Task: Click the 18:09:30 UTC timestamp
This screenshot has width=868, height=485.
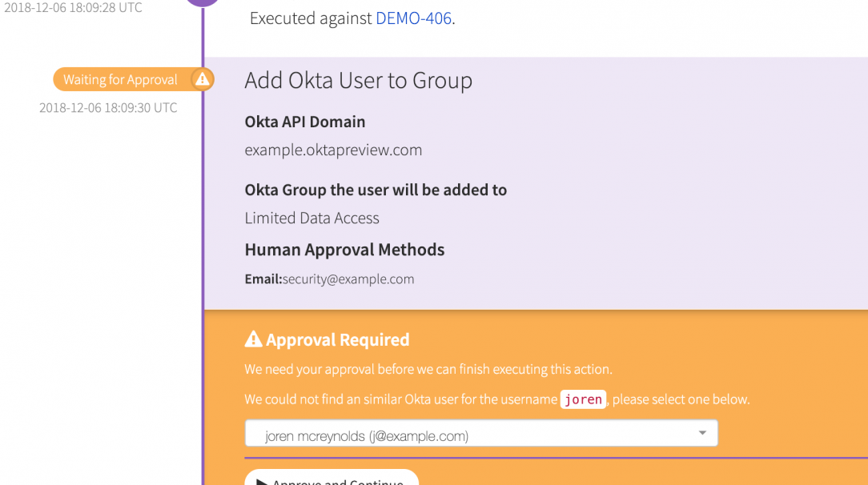Action: point(108,107)
